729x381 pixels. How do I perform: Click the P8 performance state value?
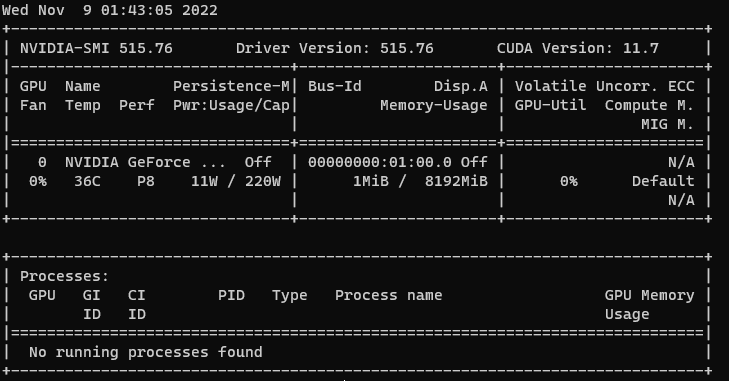point(146,181)
